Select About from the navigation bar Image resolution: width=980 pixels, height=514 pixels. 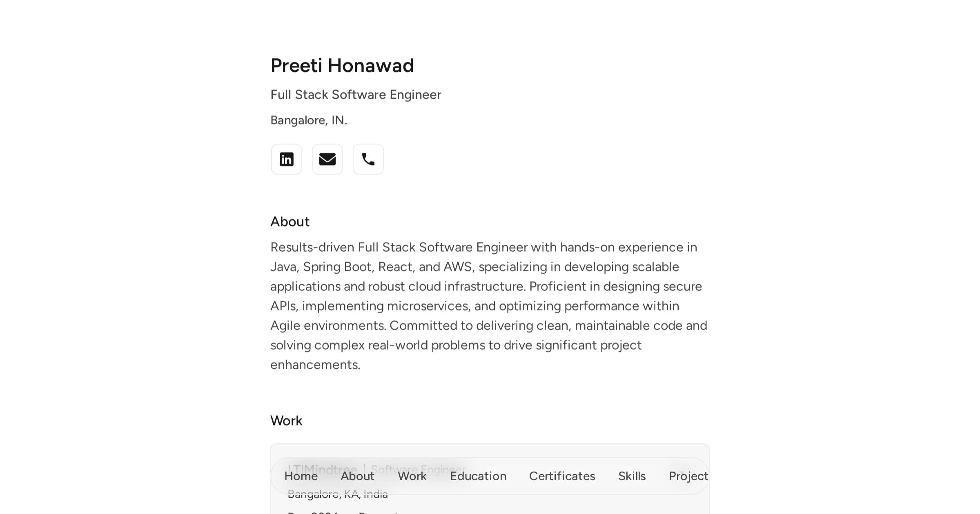click(358, 476)
